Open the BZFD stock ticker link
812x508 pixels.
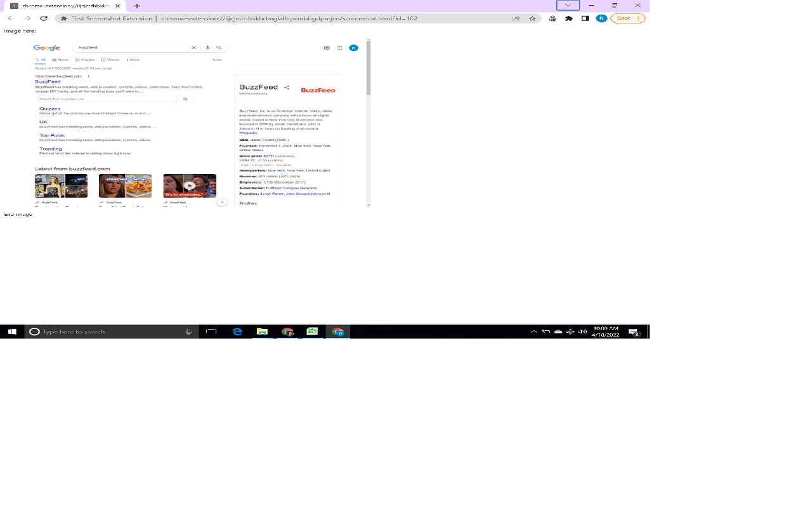coord(268,156)
